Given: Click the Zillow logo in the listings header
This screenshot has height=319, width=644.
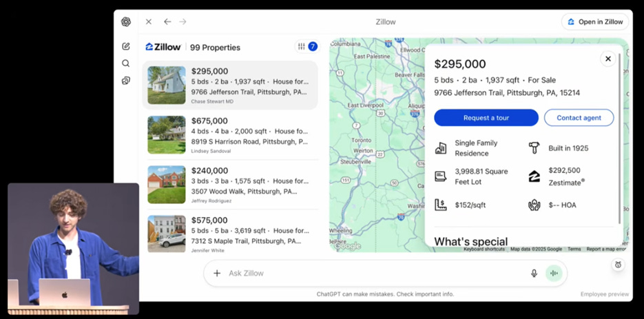Looking at the screenshot, I should [163, 47].
